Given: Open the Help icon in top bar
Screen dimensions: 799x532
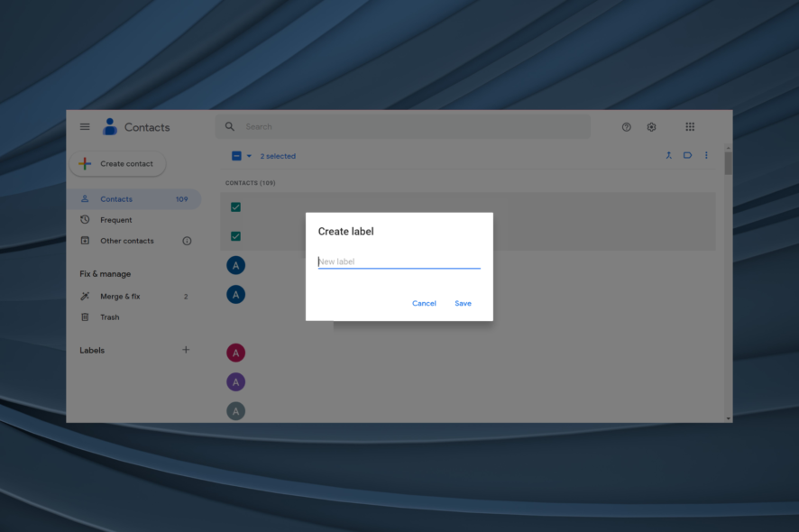Looking at the screenshot, I should [626, 127].
